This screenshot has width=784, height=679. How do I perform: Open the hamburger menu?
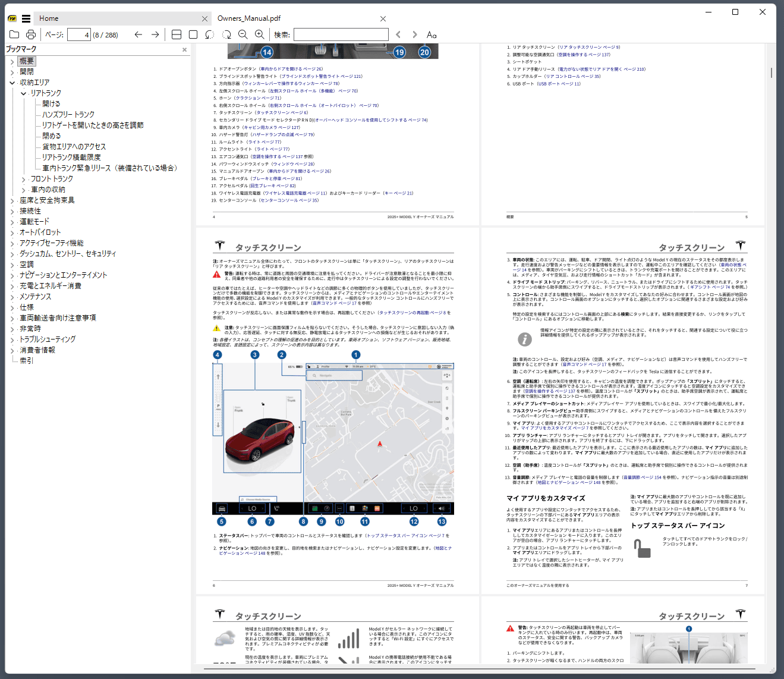pyautogui.click(x=26, y=18)
